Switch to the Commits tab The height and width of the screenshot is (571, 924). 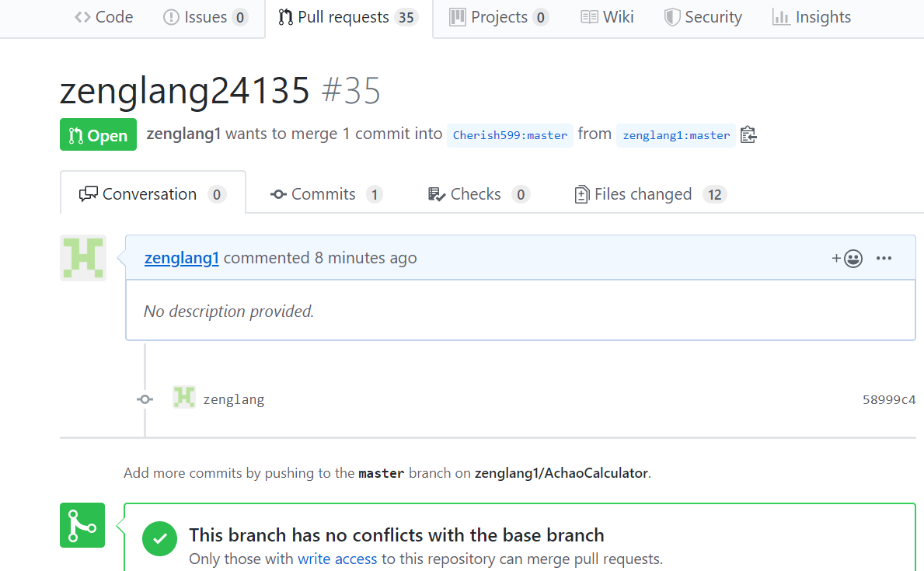pos(326,194)
